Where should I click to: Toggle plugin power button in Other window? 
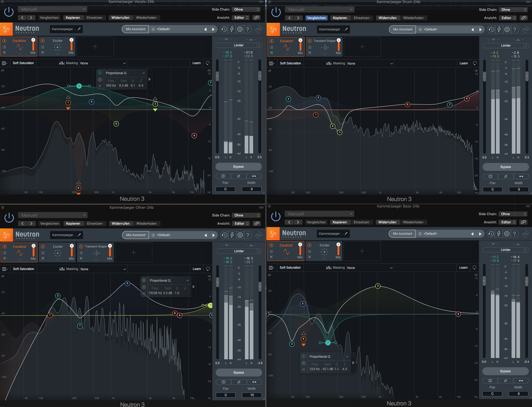pos(9,218)
